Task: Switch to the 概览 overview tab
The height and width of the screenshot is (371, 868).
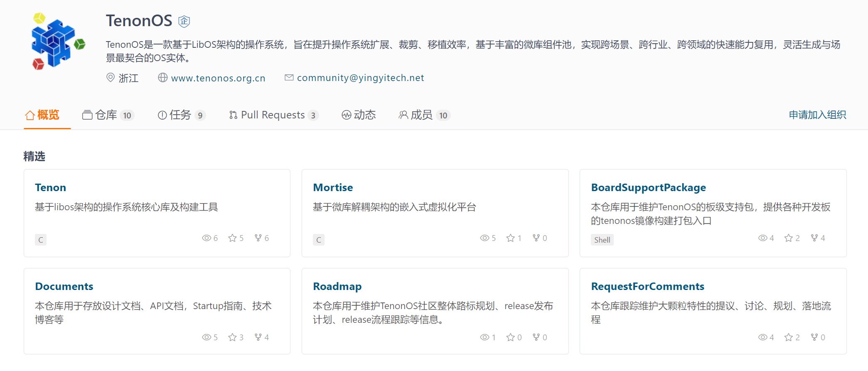Action: click(x=42, y=115)
